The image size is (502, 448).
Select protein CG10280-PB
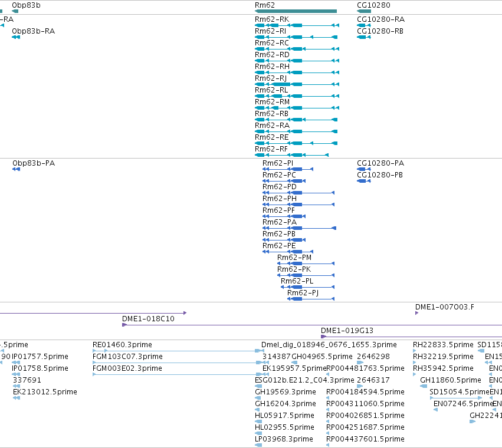click(364, 181)
